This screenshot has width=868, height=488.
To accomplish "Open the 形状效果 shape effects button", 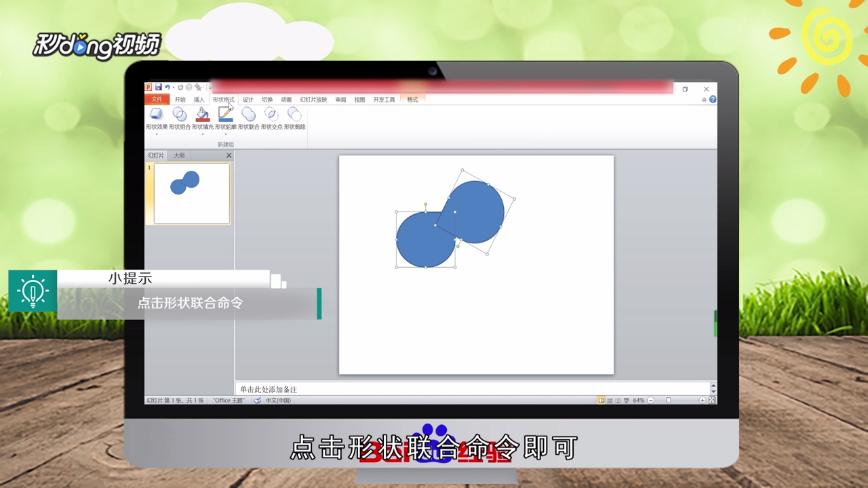I will 157,118.
